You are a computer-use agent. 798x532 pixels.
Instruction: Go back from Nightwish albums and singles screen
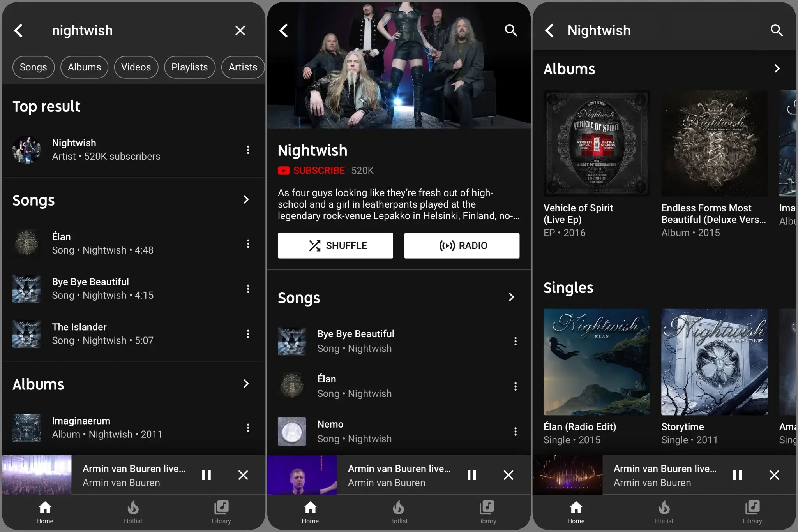coord(549,30)
